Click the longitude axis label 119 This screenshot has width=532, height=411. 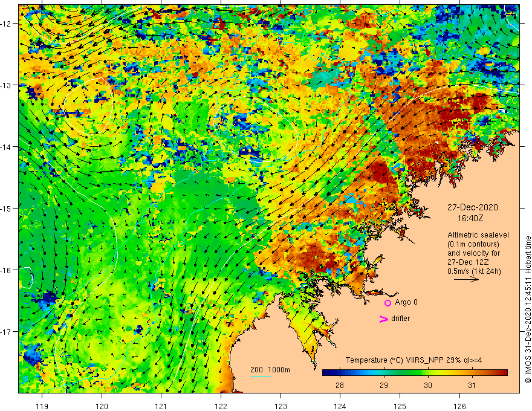[x=42, y=406]
